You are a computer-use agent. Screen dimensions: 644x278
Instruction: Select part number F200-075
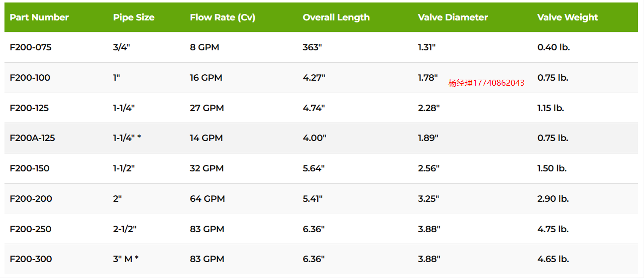pos(31,47)
